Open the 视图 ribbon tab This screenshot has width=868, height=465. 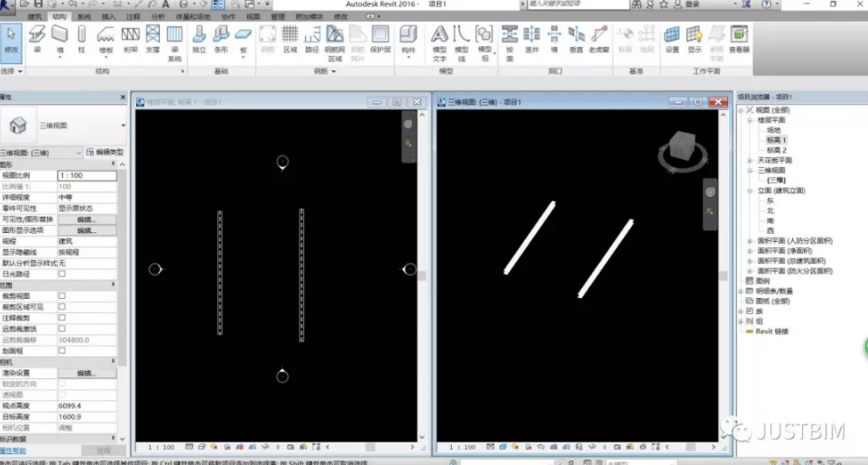[x=253, y=16]
